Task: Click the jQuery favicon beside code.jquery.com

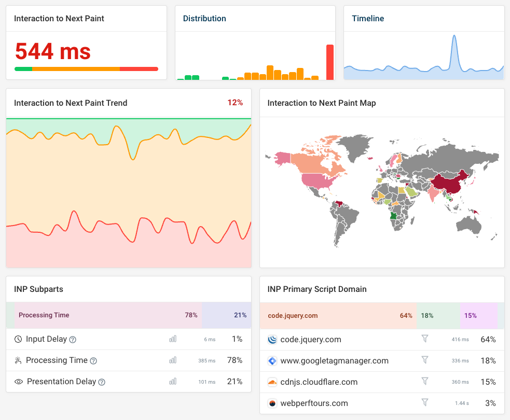Action: (272, 339)
